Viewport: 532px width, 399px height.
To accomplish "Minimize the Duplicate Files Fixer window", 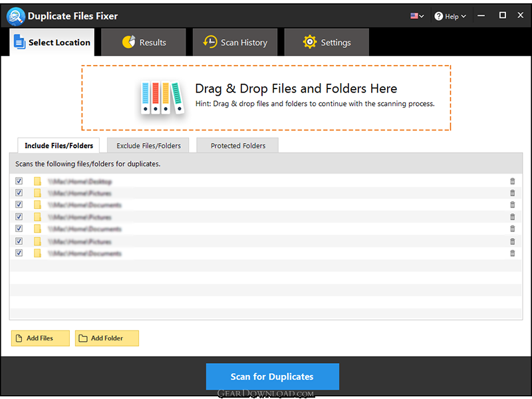I will [481, 15].
